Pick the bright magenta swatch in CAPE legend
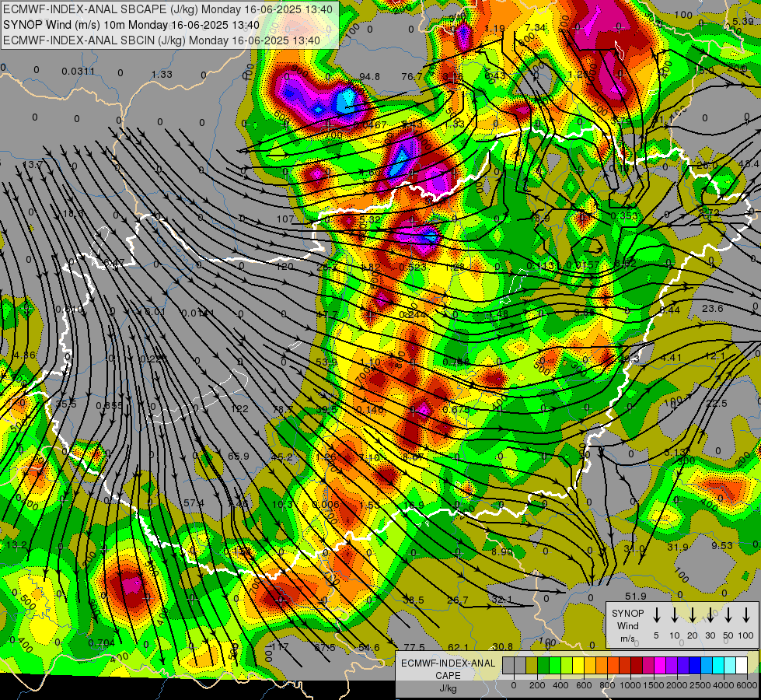 (x=660, y=666)
